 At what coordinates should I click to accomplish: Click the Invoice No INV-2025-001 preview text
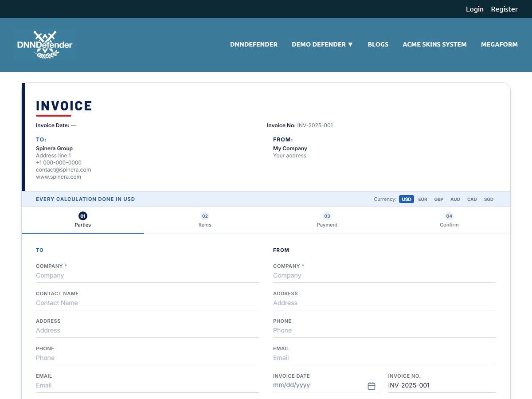300,125
